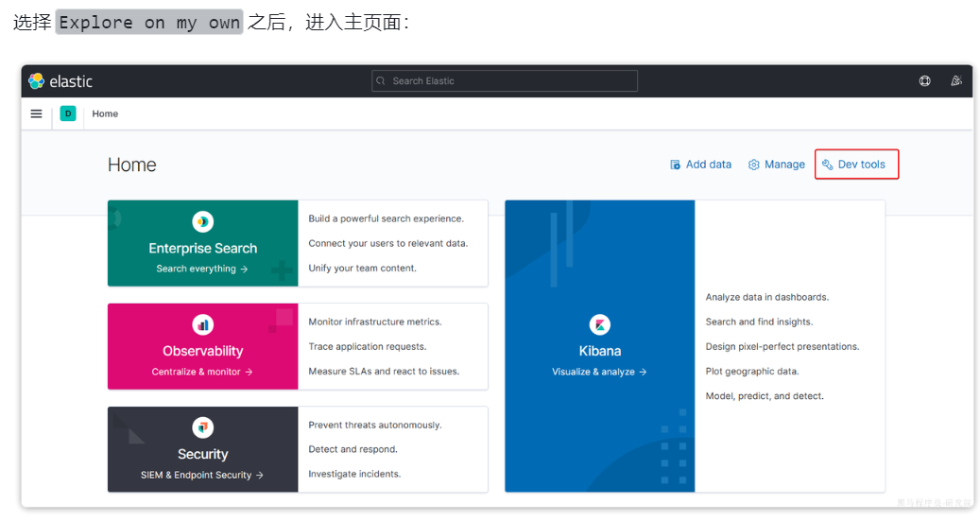Click the search magnifier icon
Viewport: 980px width, 522px height.
(381, 80)
